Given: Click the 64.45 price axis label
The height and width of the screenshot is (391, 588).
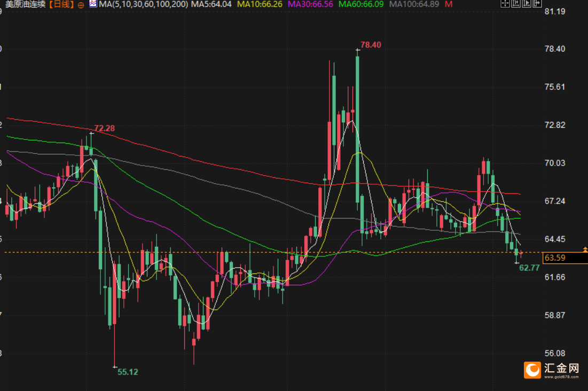Looking at the screenshot, I should [555, 239].
